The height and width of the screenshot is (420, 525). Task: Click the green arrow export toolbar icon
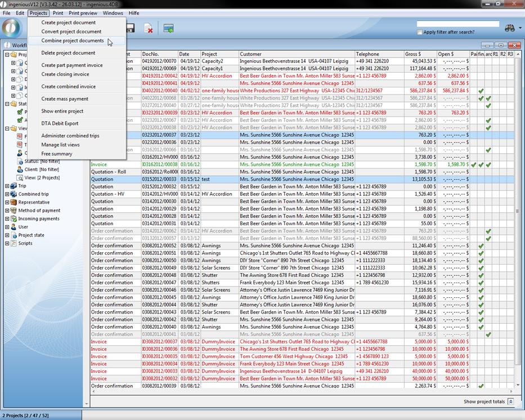coord(168,28)
